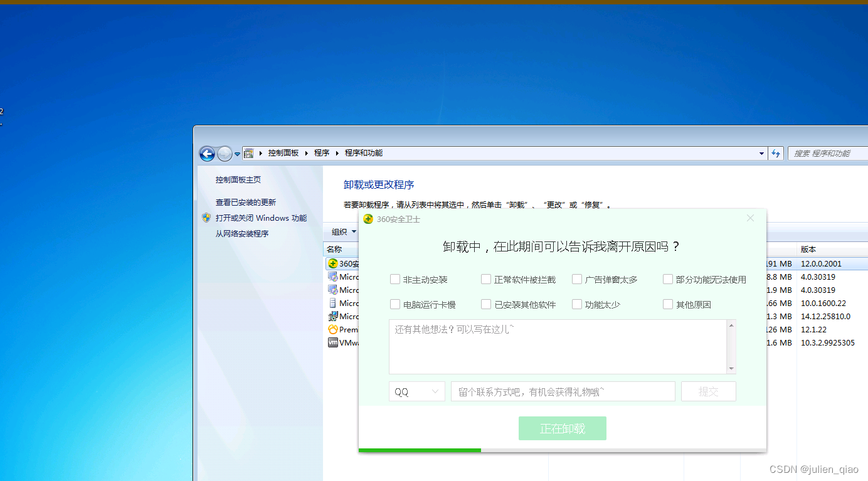Click version text 10.0.1600.22

[823, 304]
